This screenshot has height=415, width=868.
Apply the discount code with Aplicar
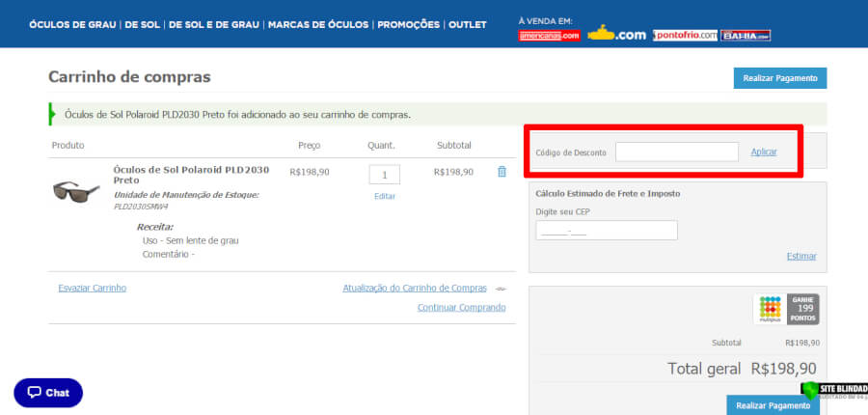point(764,152)
